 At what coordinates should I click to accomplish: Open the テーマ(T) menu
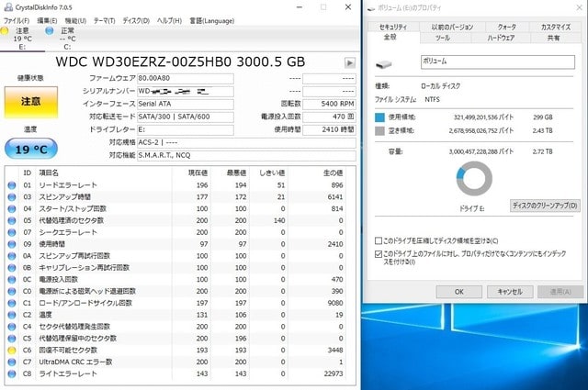click(104, 20)
